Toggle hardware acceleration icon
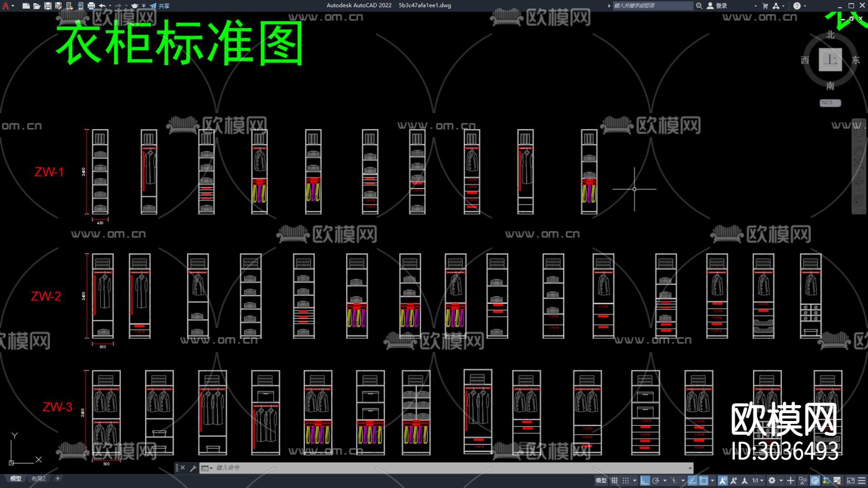 pyautogui.click(x=815, y=480)
